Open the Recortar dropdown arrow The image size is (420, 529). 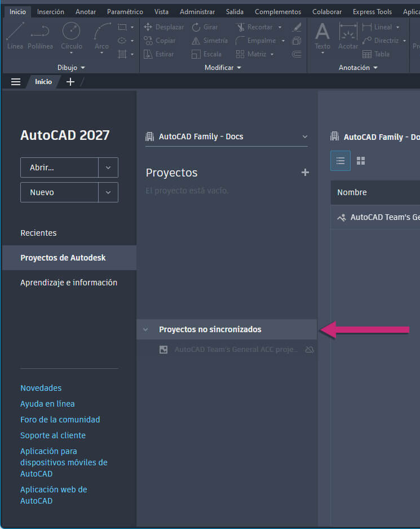[280, 27]
